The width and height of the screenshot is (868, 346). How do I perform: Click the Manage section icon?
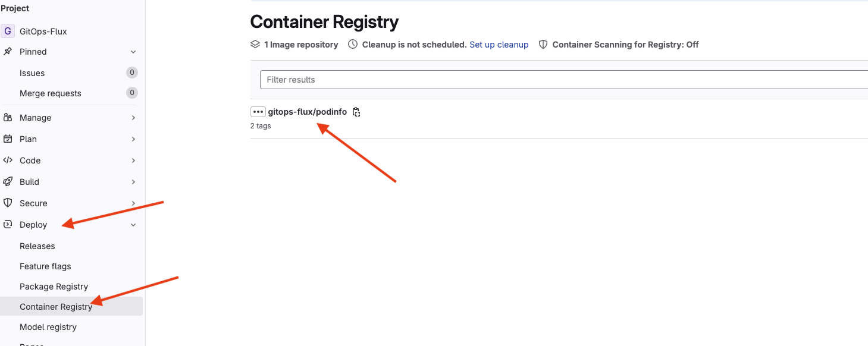pos(8,118)
